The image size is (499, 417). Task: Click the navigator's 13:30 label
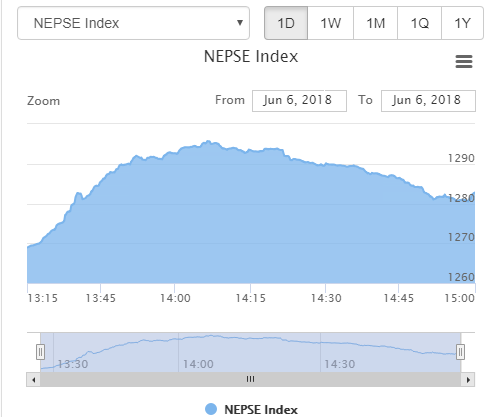(x=73, y=364)
